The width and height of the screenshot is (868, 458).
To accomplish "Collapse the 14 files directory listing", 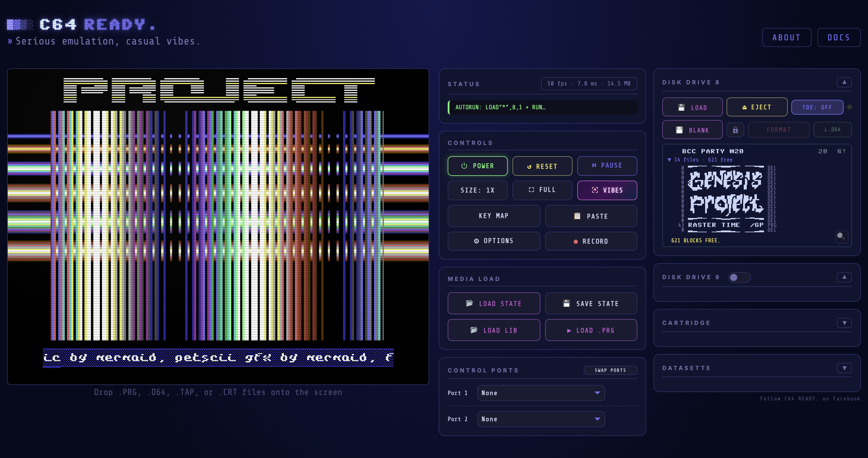I will coord(700,159).
